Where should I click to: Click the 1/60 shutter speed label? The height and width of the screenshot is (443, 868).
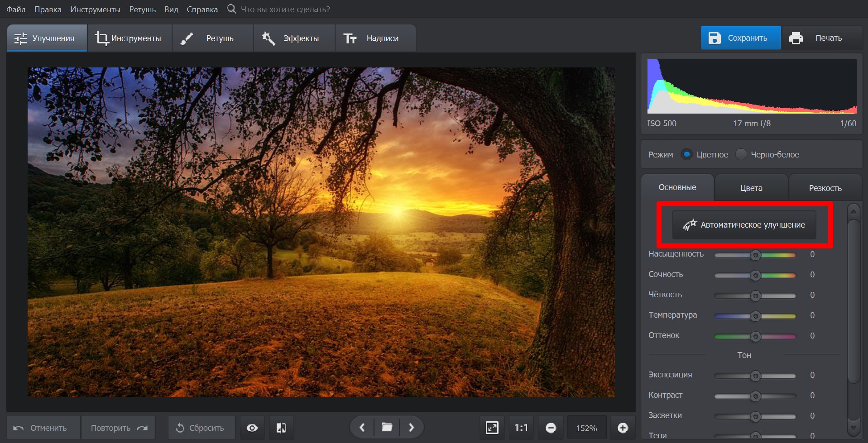[x=848, y=124]
